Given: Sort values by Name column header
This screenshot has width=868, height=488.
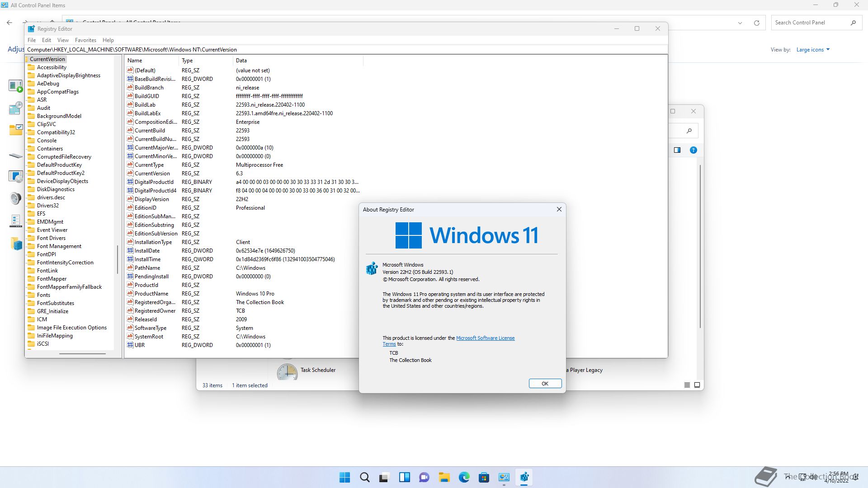Looking at the screenshot, I should coord(152,61).
